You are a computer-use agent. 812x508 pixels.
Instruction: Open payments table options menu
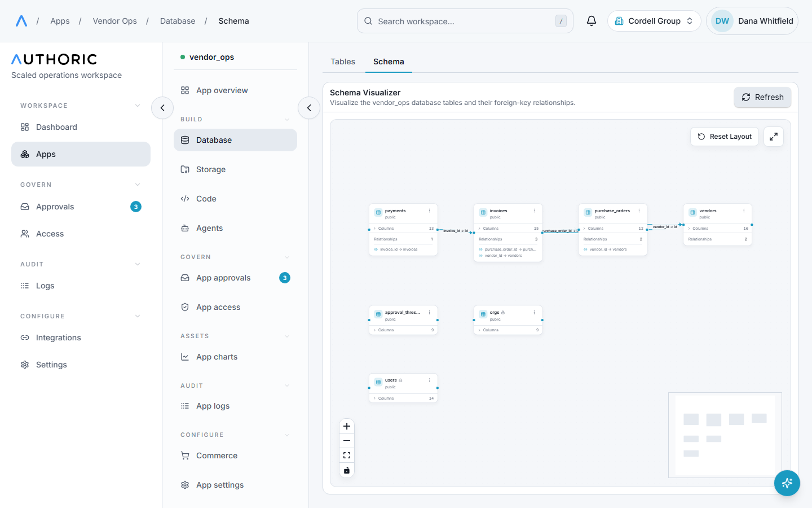[430, 211]
